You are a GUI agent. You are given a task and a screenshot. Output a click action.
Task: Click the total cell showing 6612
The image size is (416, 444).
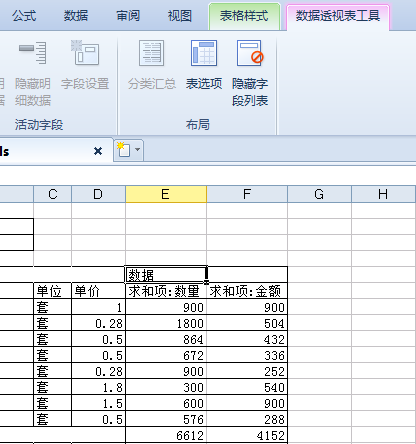click(166, 435)
